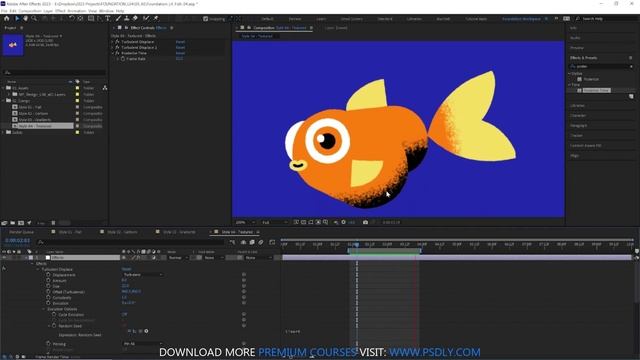The width and height of the screenshot is (640, 360).
Task: Select the Type tool
Action: (108, 18)
